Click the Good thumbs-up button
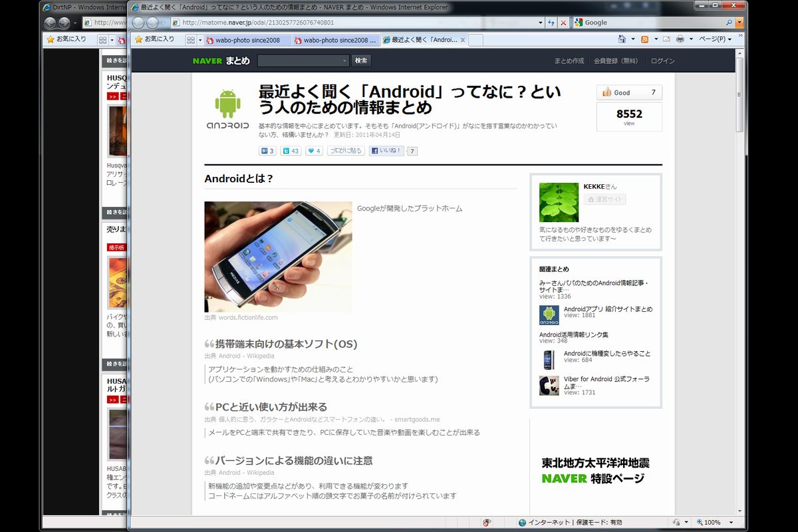This screenshot has width=798, height=532. tap(629, 92)
